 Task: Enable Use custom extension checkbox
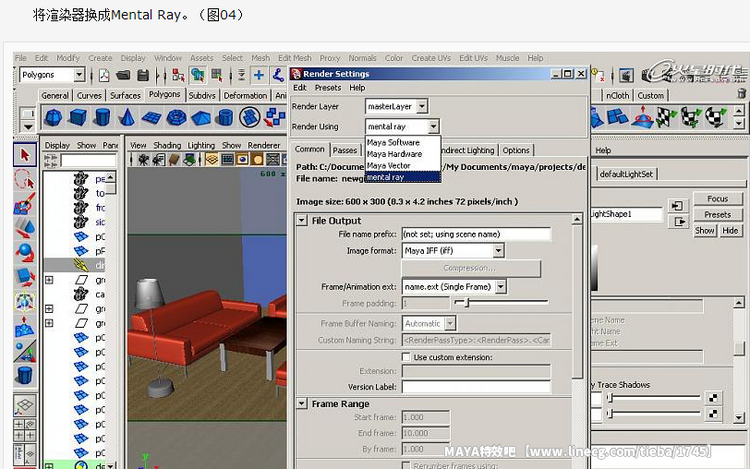(406, 357)
